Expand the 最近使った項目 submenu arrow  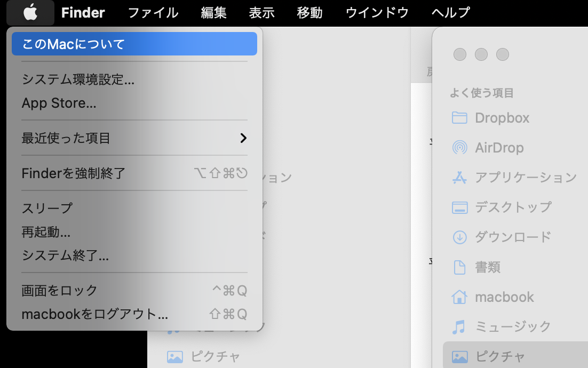click(243, 138)
